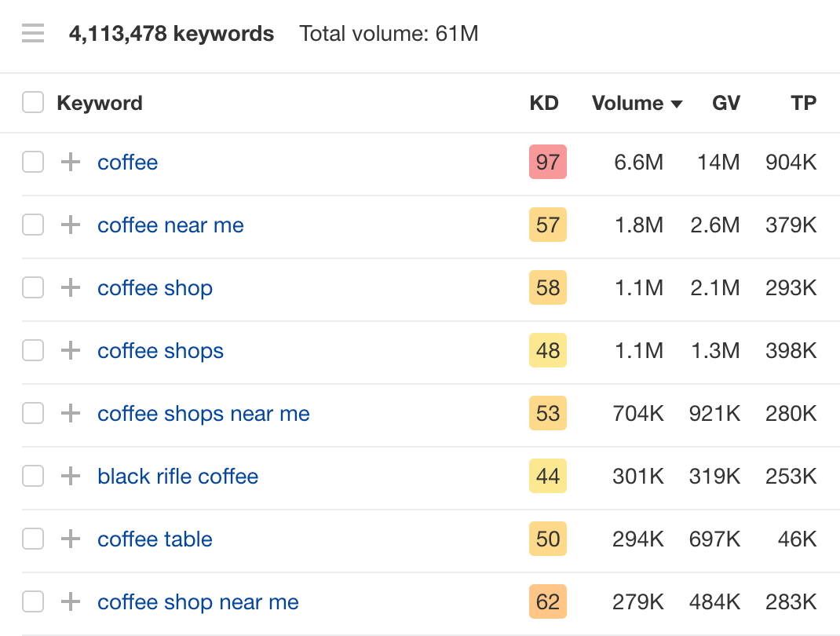Check the select-all checkbox in the header
This screenshot has width=840, height=636.
click(x=32, y=102)
